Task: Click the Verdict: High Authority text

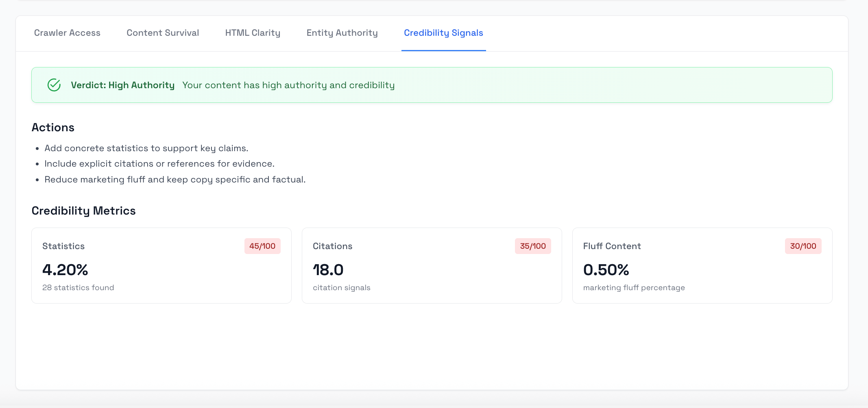Action: click(122, 85)
